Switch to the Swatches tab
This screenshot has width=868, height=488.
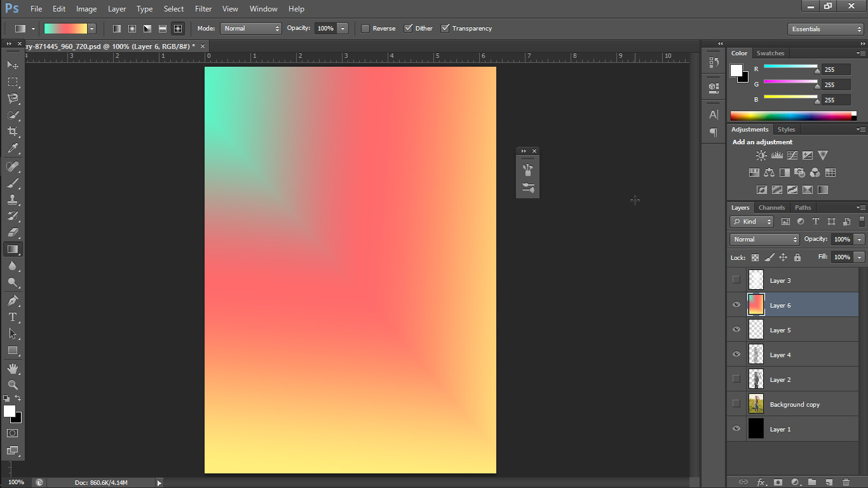tap(770, 53)
